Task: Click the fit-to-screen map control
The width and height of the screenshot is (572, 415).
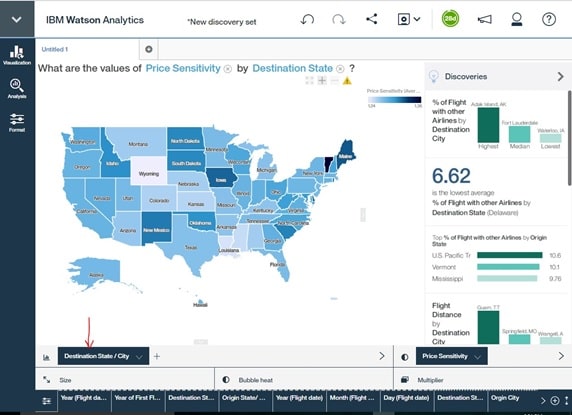Action: (x=309, y=81)
